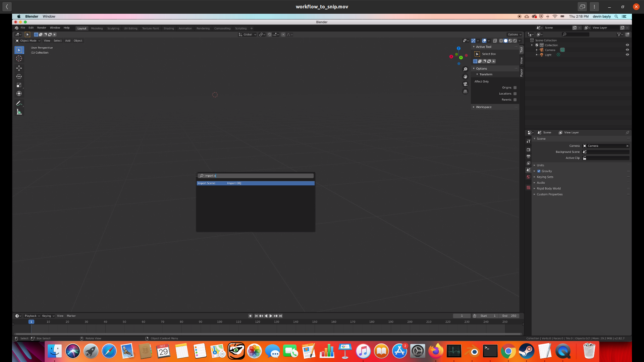Expand the Workspace panel in sidebar
Image resolution: width=644 pixels, height=362 pixels.
484,107
